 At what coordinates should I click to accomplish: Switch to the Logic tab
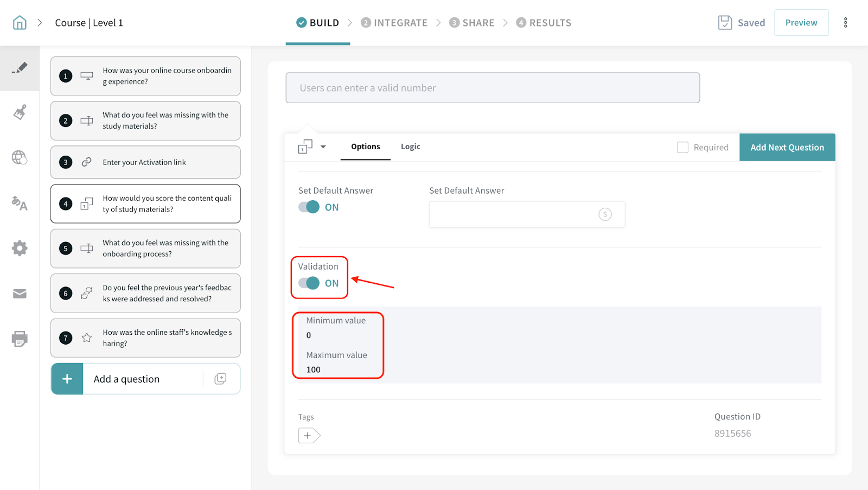click(x=410, y=147)
